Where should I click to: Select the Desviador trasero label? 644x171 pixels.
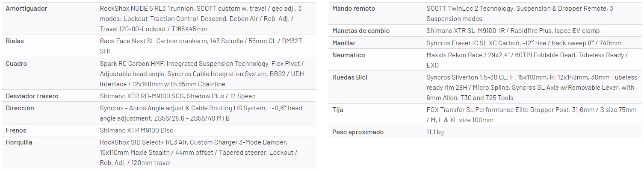pyautogui.click(x=32, y=96)
